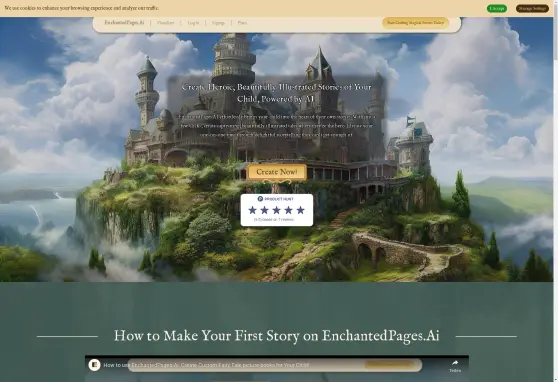
Task: Open the Plans menu item
Action: pos(242,23)
